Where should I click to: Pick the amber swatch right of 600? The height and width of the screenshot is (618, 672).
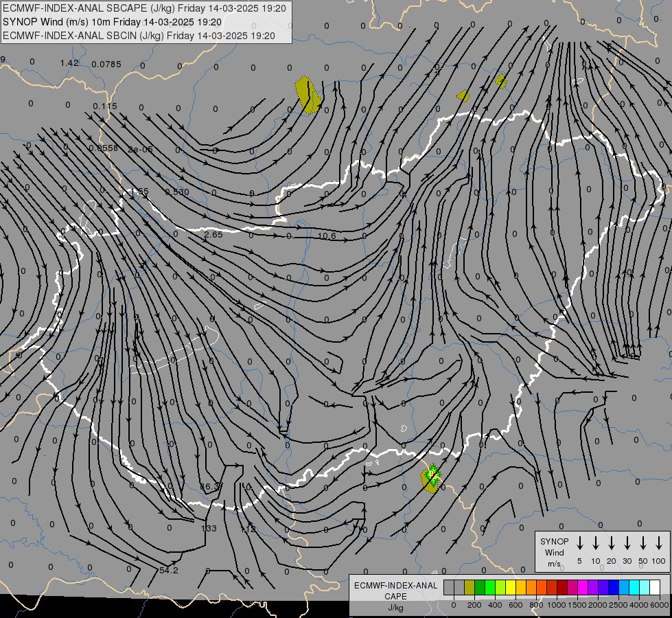[x=521, y=587]
